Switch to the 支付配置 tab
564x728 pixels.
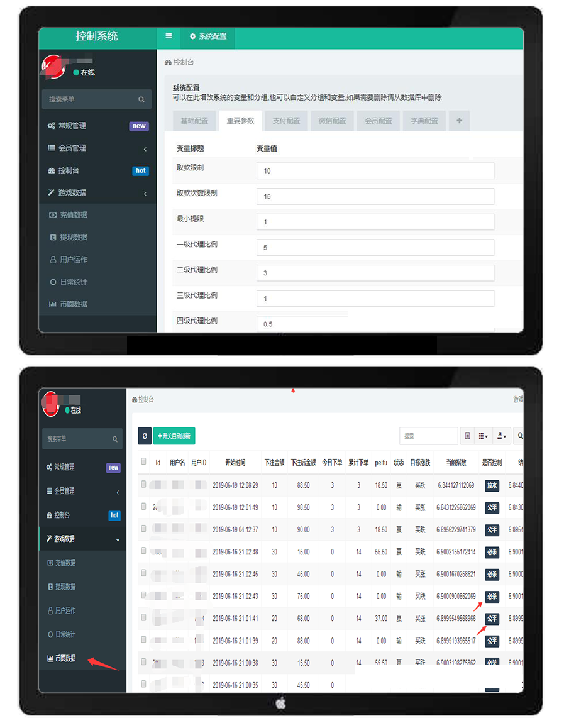[x=286, y=121]
